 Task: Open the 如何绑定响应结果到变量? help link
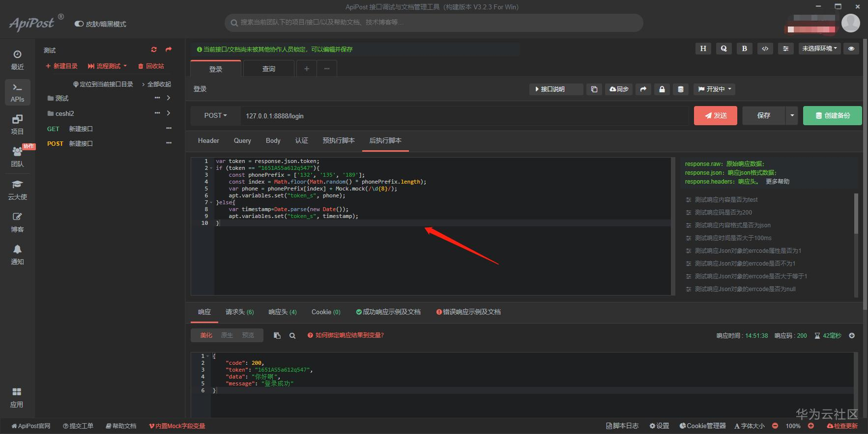(x=346, y=335)
